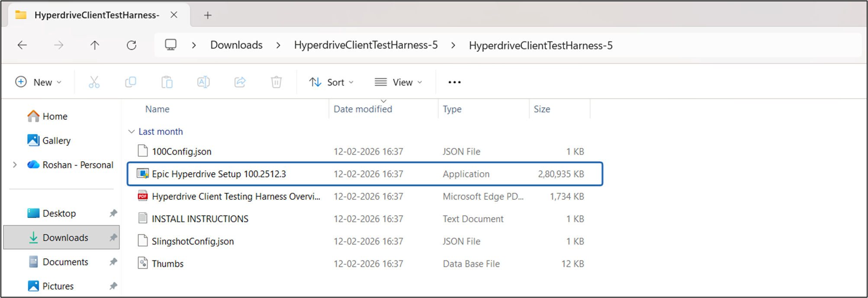Viewport: 868px width, 298px height.
Task: Click the Thumbs database file icon
Action: [143, 263]
